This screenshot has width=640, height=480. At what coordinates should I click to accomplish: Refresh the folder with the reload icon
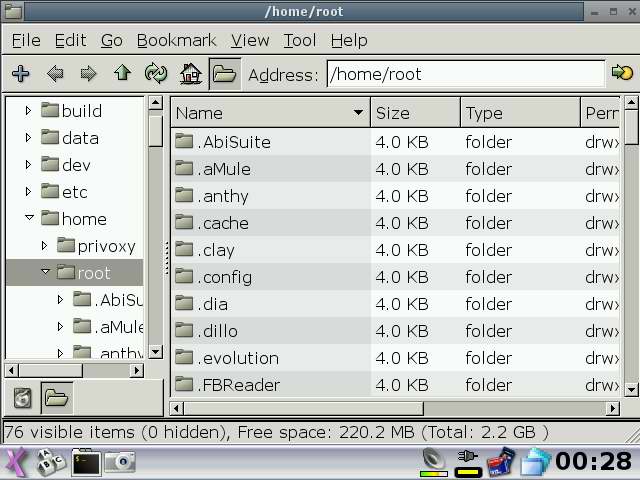(x=156, y=74)
